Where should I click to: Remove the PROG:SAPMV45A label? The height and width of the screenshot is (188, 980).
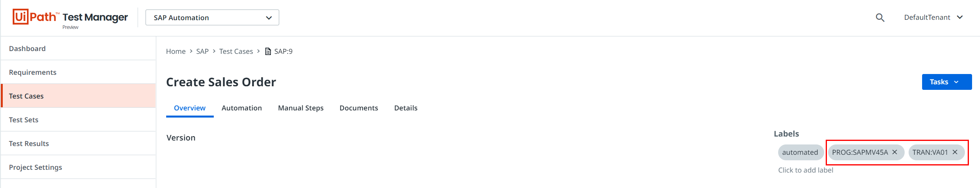click(895, 152)
